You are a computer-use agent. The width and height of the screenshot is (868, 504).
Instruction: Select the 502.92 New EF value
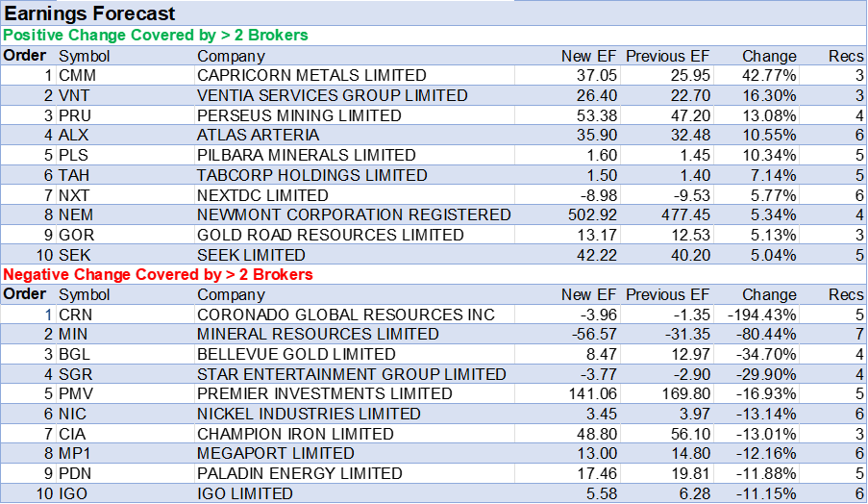click(x=592, y=214)
